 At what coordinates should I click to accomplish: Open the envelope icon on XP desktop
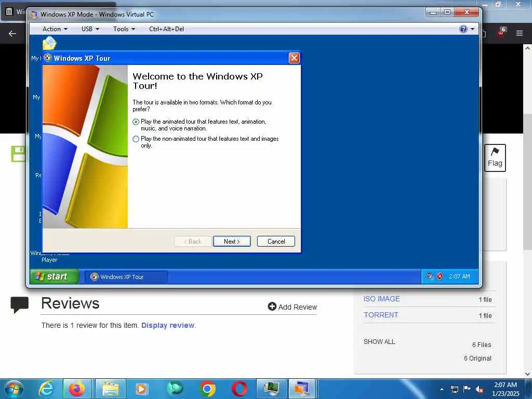(49, 44)
